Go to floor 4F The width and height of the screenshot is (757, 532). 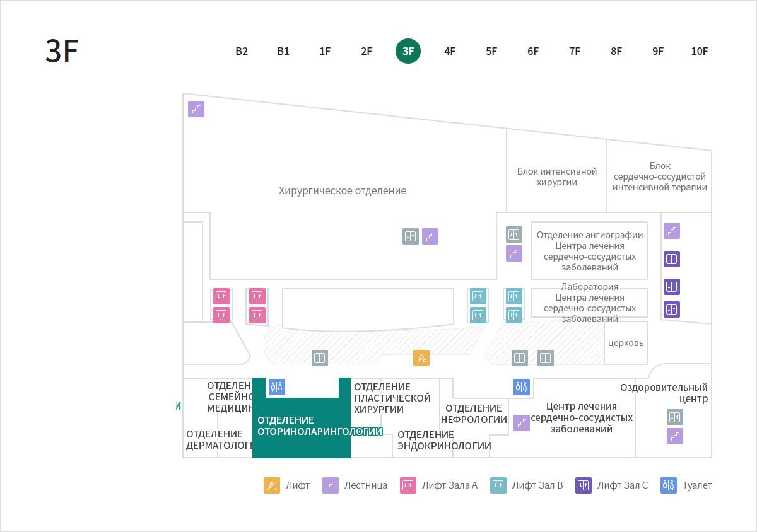coord(450,52)
